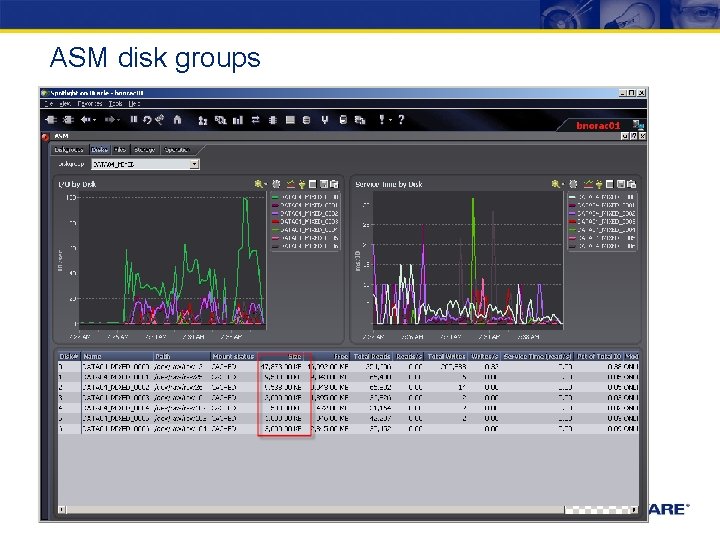Click save disk icon on I/O by Disk chart

click(324, 184)
